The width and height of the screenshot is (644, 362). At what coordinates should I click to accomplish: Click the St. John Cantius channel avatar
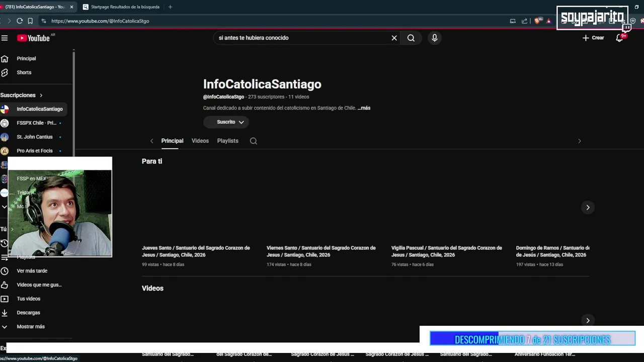click(5, 137)
